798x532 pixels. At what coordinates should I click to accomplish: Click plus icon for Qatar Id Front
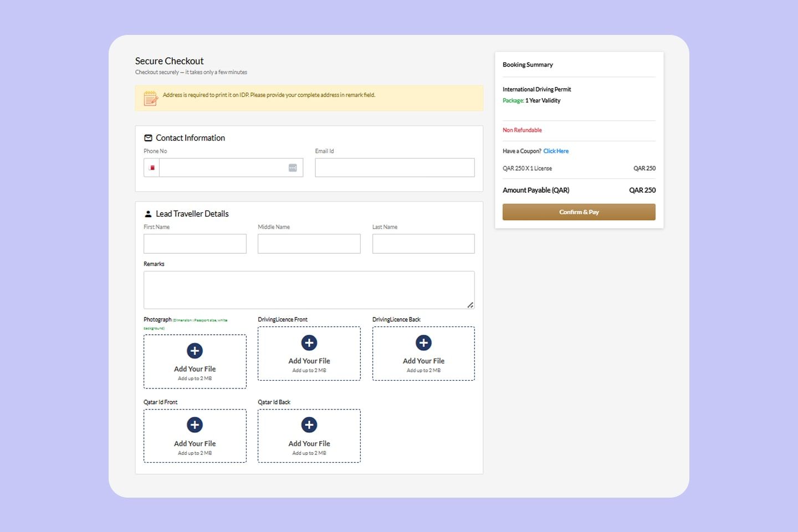coord(195,425)
